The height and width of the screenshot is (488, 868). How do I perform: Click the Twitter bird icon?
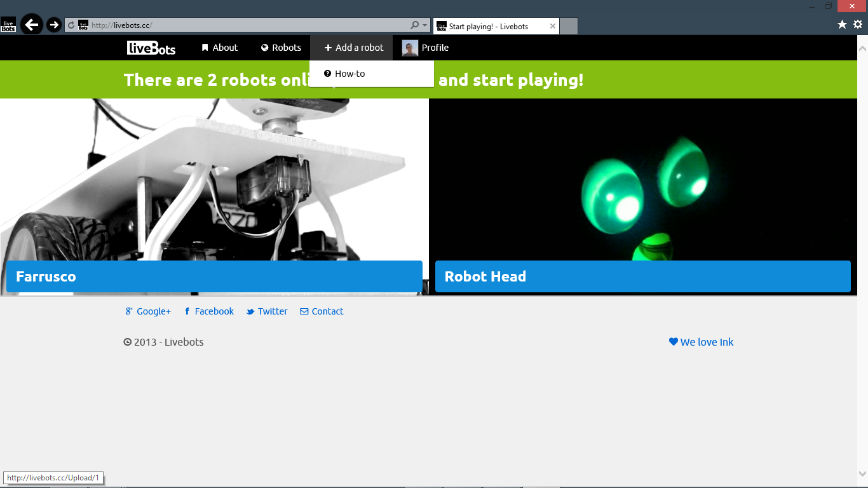click(250, 311)
